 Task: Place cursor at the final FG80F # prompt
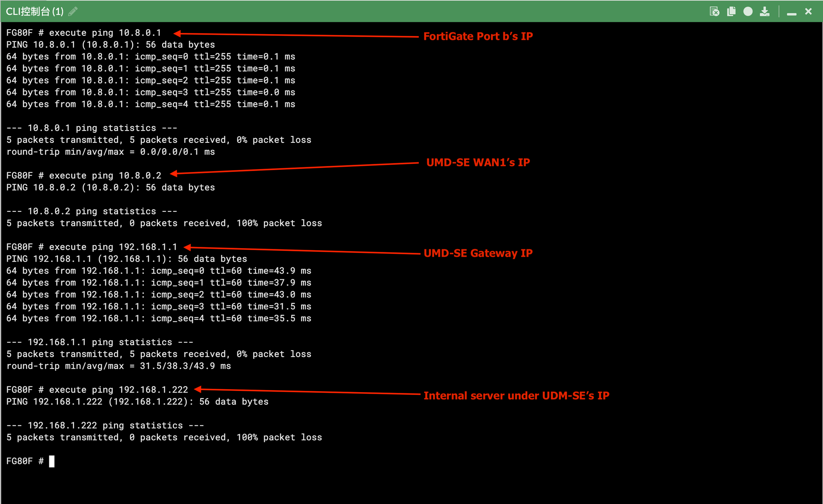[51, 461]
